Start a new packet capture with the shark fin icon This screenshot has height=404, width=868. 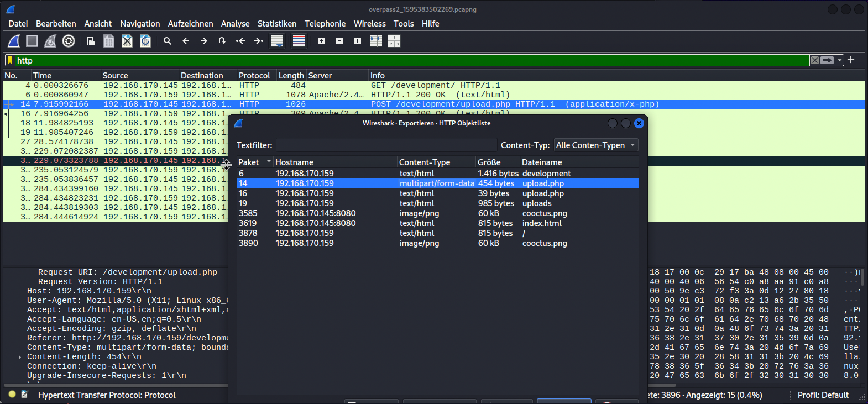[14, 41]
